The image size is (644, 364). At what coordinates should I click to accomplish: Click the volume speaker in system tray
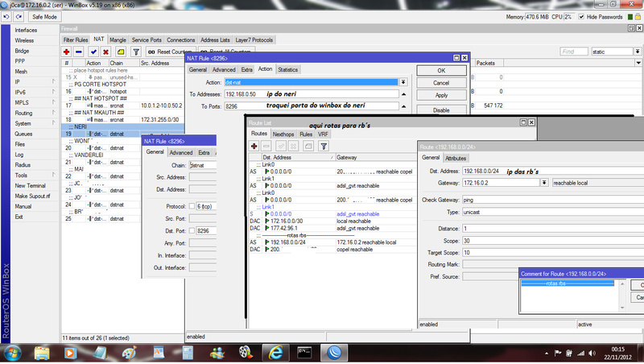[x=592, y=353]
